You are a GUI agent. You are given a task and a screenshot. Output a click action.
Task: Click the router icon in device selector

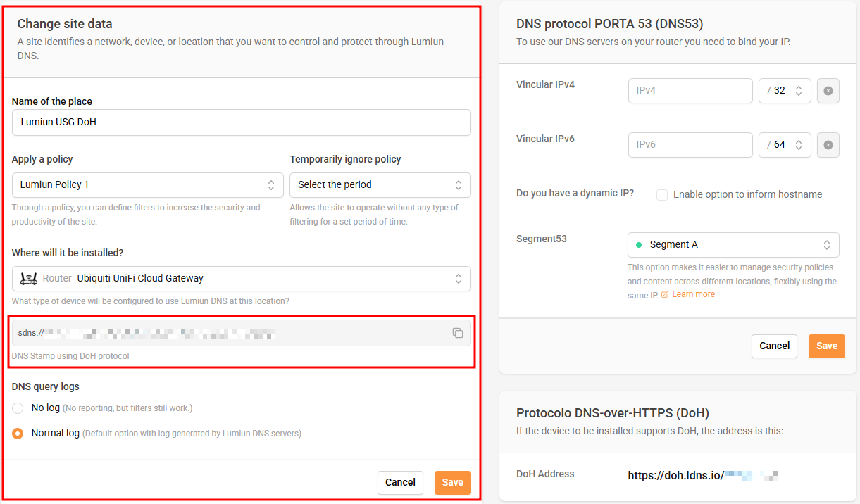coord(29,278)
